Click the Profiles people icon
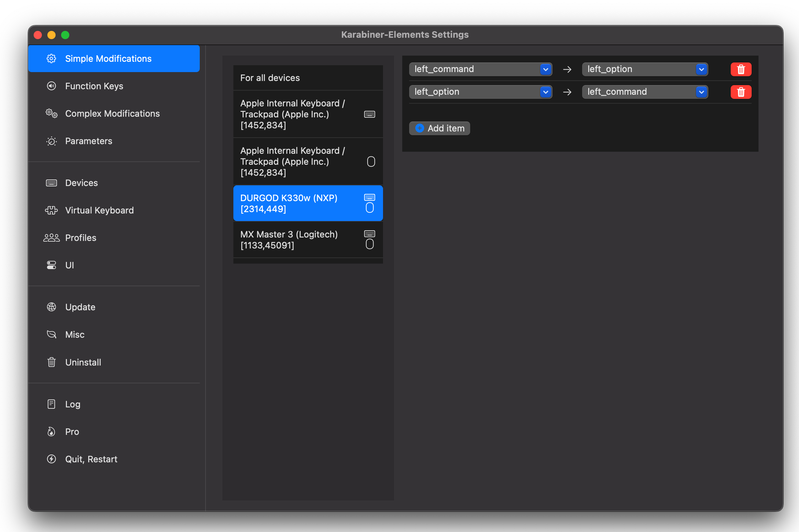The height and width of the screenshot is (532, 799). 51,238
